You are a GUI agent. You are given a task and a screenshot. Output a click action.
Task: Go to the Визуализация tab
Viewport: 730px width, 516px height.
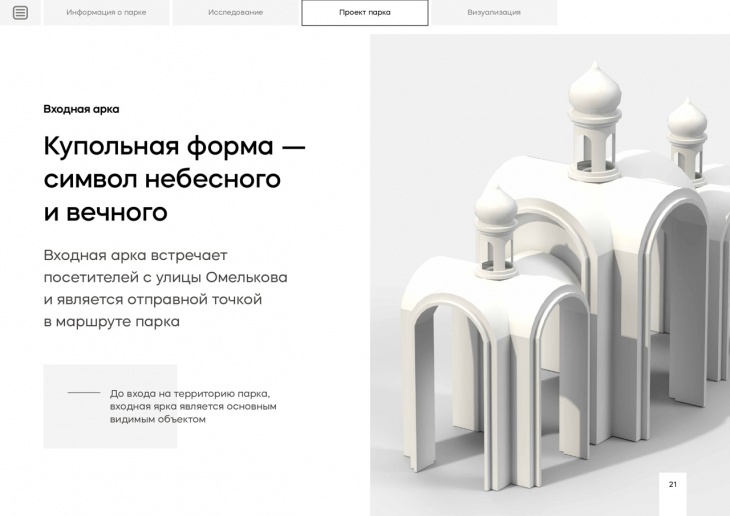coord(494,13)
